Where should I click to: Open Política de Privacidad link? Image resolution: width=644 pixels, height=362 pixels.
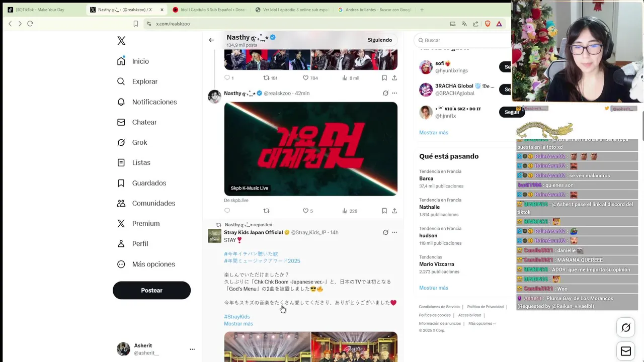tap(485, 307)
